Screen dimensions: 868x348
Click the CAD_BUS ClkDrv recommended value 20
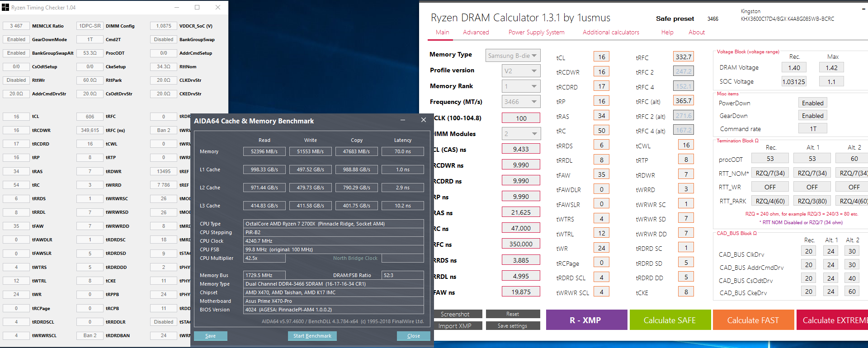pos(809,251)
